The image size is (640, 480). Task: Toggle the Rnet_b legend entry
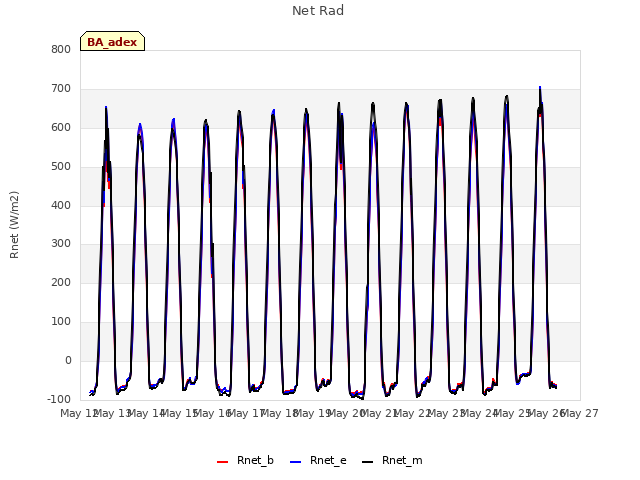pyautogui.click(x=245, y=460)
